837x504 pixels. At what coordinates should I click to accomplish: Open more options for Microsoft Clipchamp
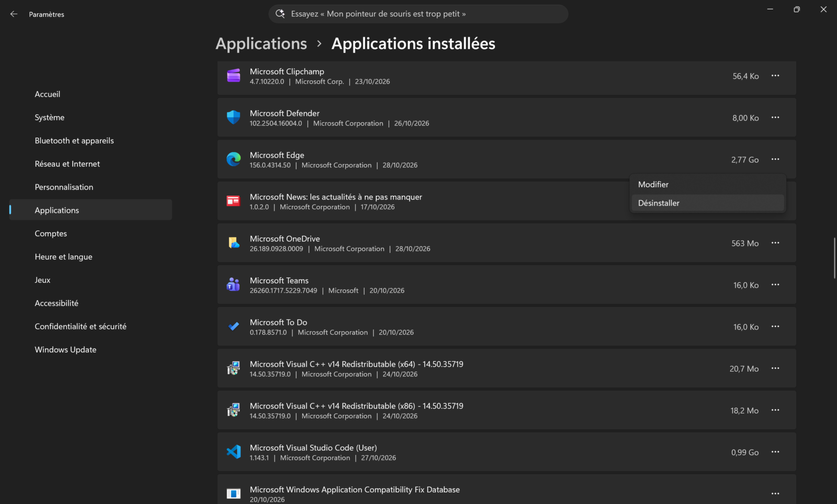(775, 76)
